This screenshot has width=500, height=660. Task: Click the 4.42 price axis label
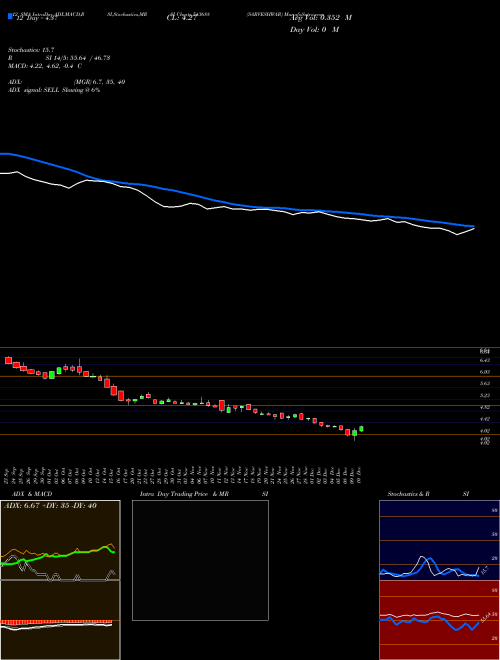(x=484, y=419)
